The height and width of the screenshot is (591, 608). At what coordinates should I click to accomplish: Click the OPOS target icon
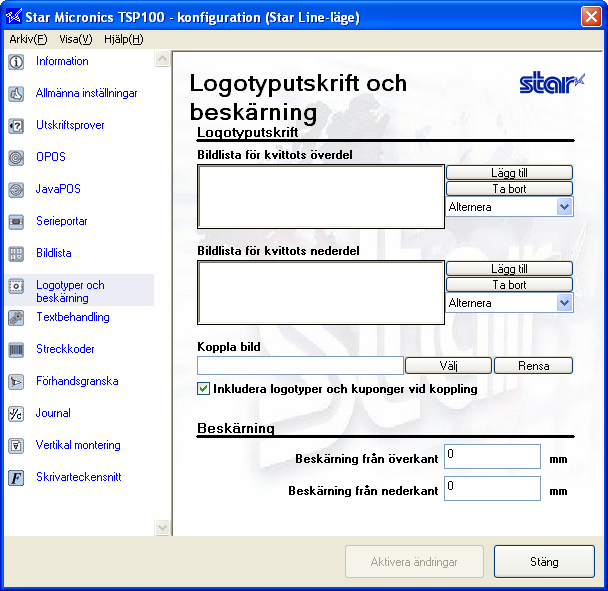tap(16, 157)
